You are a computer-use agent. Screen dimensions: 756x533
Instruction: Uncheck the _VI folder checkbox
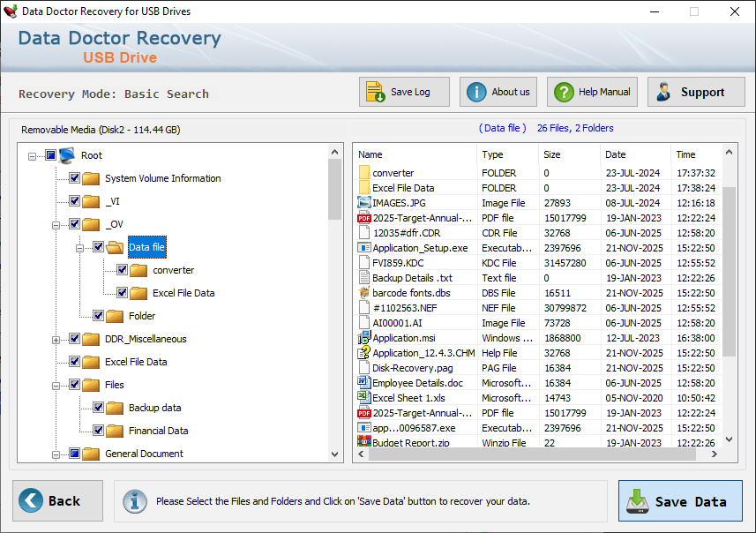74,200
